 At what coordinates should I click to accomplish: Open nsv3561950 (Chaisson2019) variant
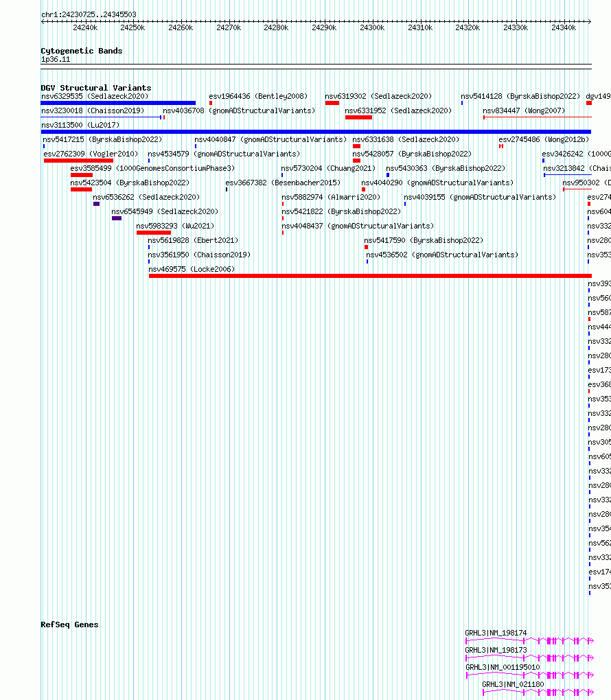click(x=199, y=255)
